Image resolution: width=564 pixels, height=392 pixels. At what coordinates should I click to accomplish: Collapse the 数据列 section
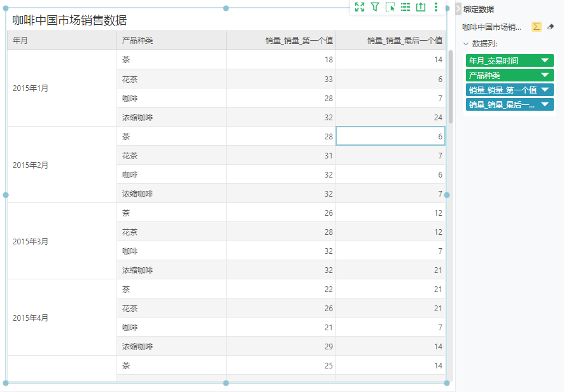(x=465, y=42)
